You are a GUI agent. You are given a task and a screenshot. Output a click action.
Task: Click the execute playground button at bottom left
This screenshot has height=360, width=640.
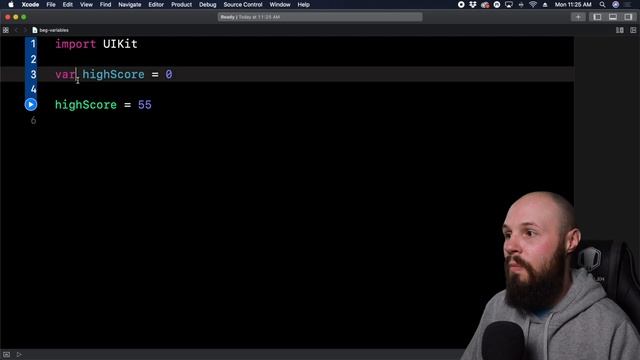point(19,354)
